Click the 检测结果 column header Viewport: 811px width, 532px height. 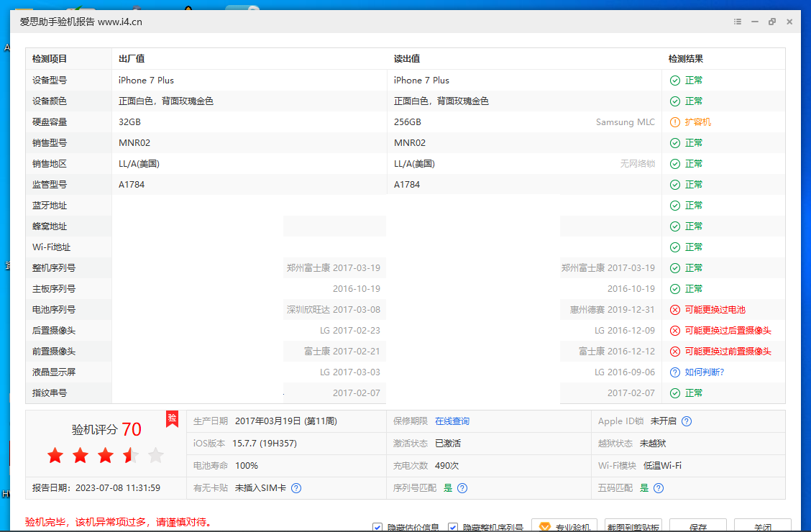685,59
